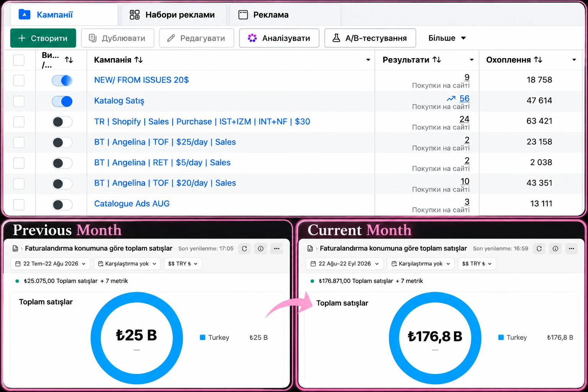
Task: Open Результати column dropdown arrow
Action: point(472,60)
